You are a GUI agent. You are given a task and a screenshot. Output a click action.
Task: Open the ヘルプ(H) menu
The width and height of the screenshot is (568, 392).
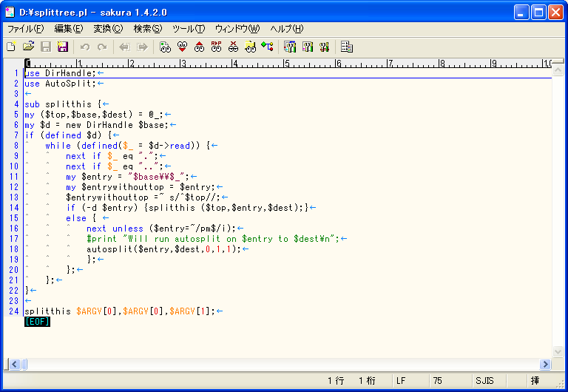(286, 29)
